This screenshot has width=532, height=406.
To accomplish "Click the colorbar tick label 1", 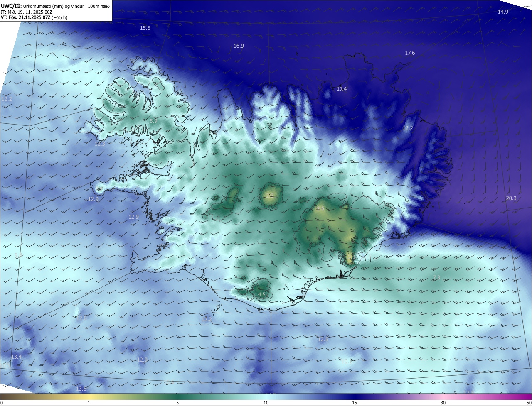I will tap(89, 403).
